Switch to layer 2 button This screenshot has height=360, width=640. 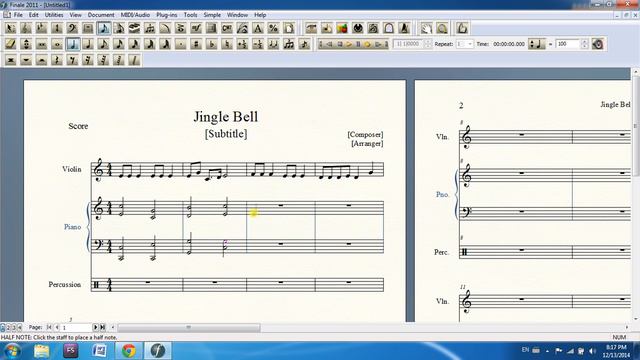[8, 327]
